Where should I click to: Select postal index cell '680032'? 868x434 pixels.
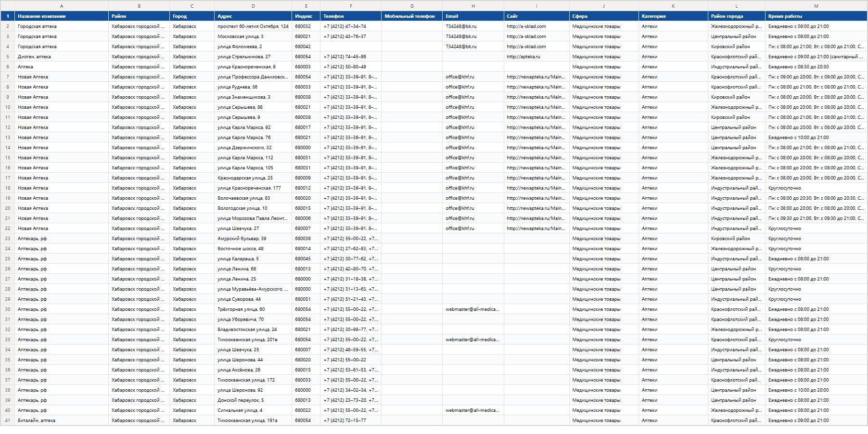point(306,26)
